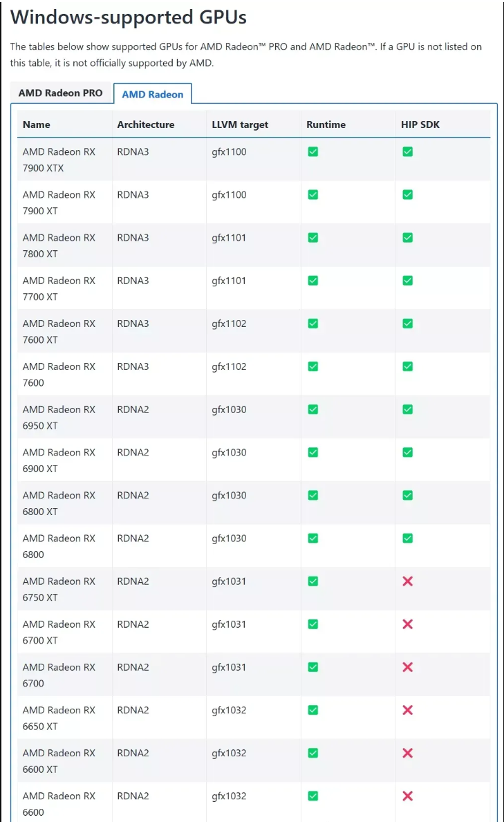Click gfx1032 in the RX 6650 XT row

(x=230, y=711)
